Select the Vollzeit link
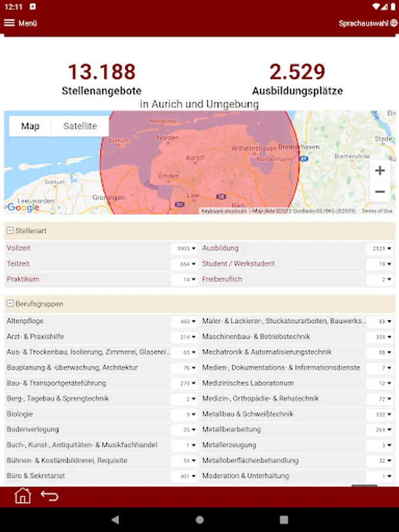Viewport: 399px width, 532px height. tap(18, 248)
